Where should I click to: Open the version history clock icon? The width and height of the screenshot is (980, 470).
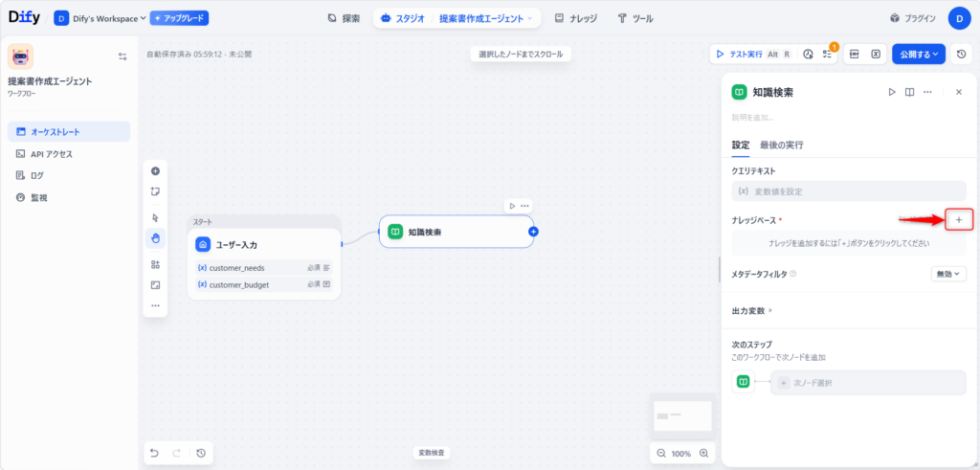click(961, 55)
